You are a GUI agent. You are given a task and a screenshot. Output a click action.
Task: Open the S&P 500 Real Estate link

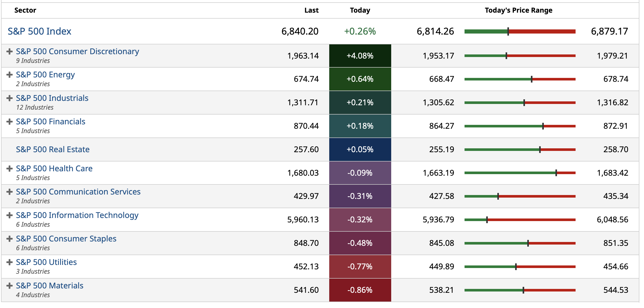[x=53, y=150]
